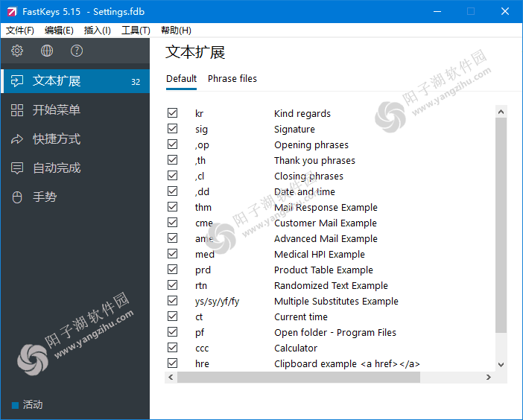
Task: Disable the ,cl Closing phrases checkbox
Action: 172,176
